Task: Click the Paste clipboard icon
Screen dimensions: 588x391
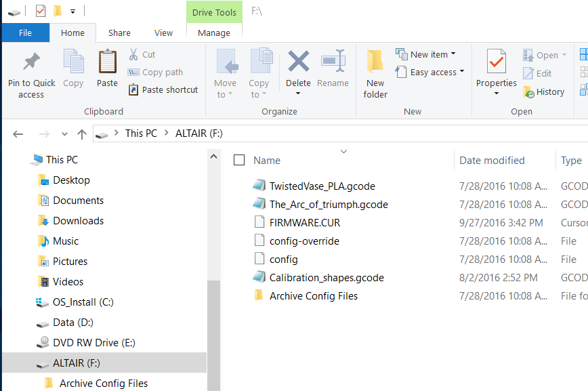Action: [107, 61]
